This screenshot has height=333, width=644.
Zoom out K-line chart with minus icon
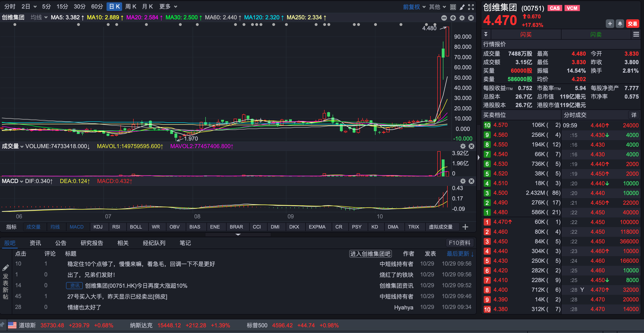click(444, 18)
